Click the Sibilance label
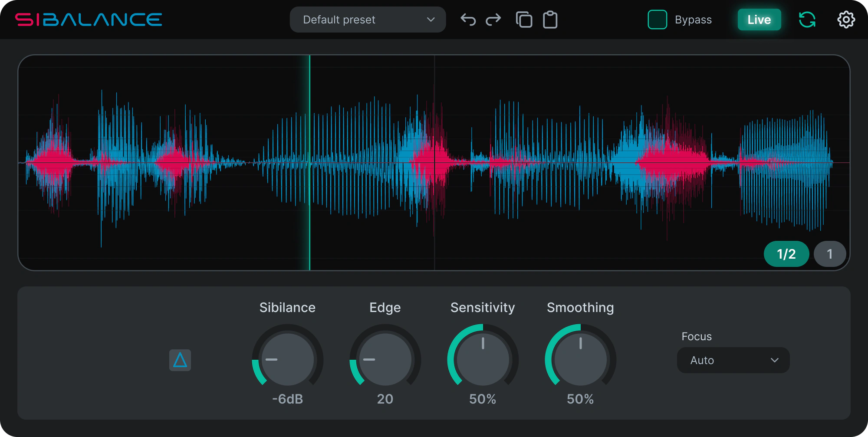 287,307
